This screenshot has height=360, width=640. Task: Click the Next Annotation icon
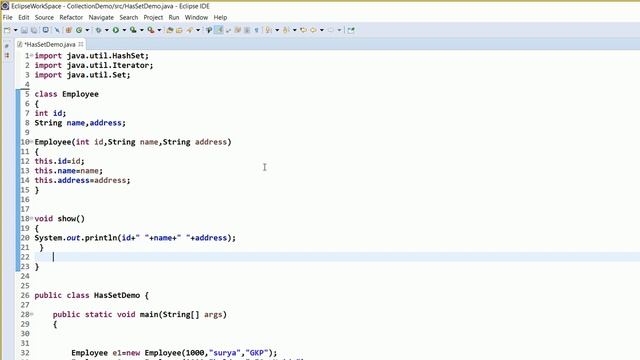269,30
